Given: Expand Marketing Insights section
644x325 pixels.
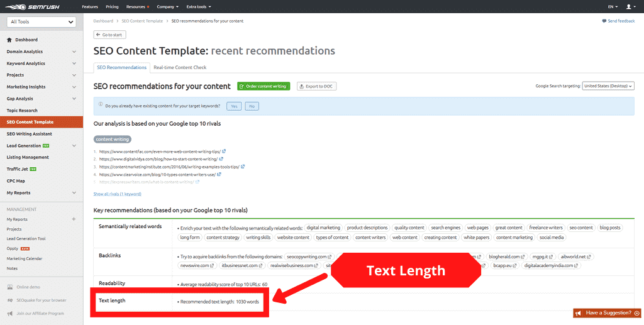Looking at the screenshot, I should pos(74,87).
